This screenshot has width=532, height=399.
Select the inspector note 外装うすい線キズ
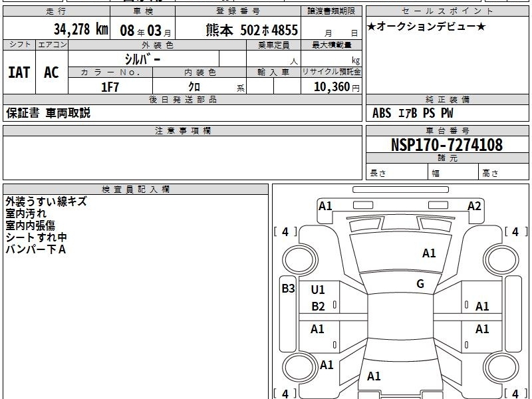[46, 201]
